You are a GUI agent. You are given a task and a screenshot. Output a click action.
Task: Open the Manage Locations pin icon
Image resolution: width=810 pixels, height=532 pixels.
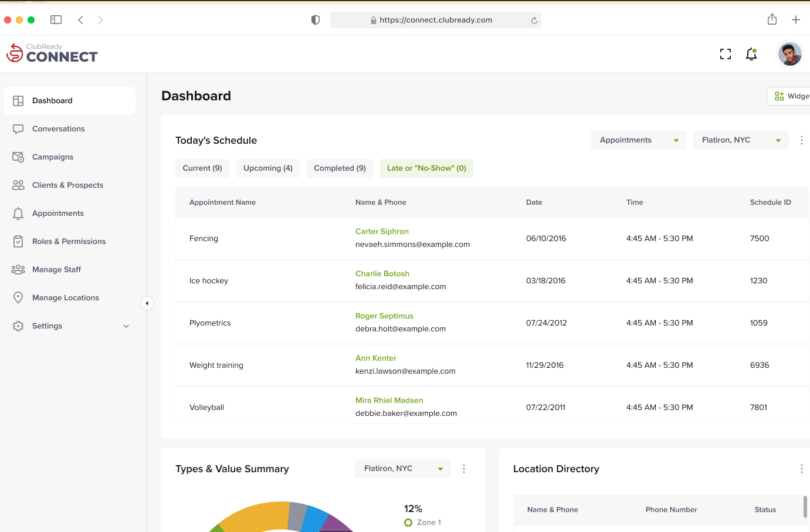(18, 298)
